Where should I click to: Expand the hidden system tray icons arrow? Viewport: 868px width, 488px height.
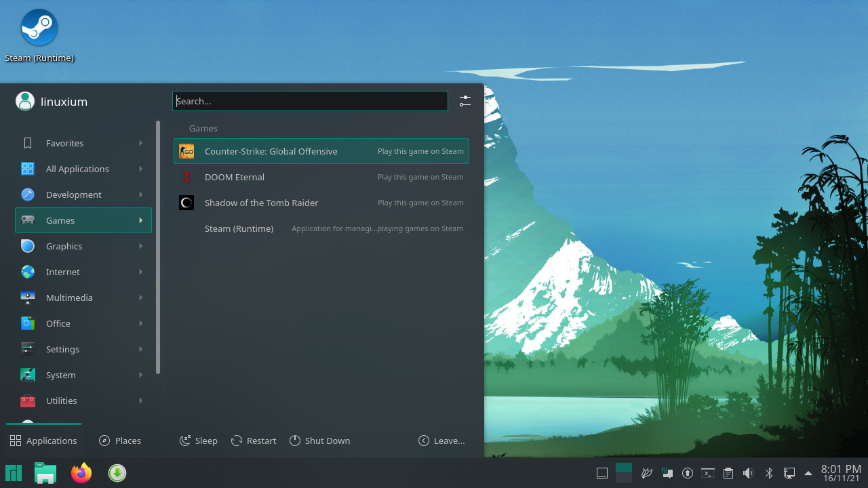[x=808, y=473]
